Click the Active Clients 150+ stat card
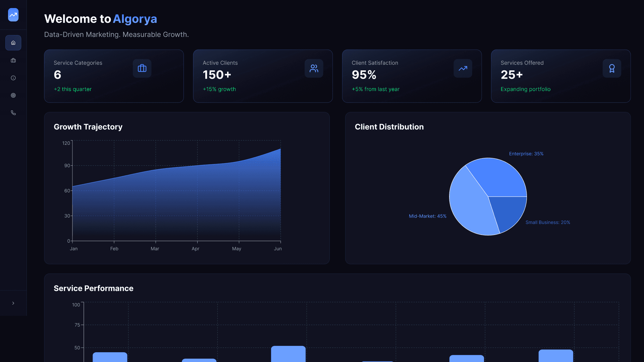 coord(263,76)
